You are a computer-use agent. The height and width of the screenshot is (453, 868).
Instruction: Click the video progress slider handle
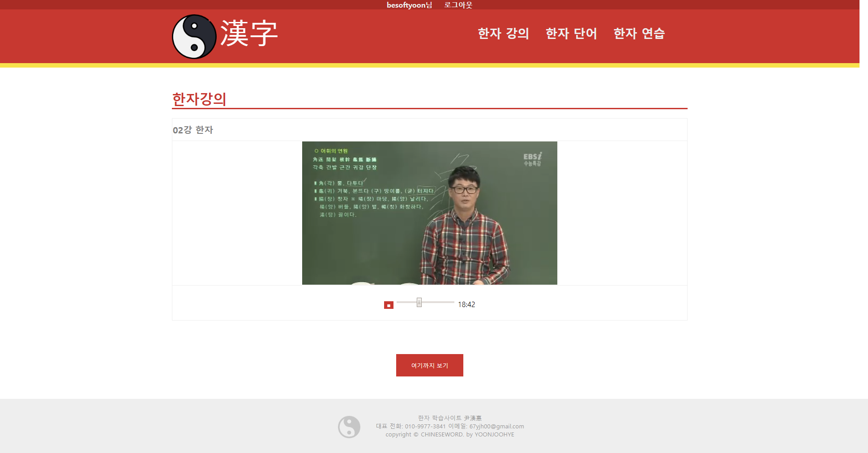(x=419, y=303)
